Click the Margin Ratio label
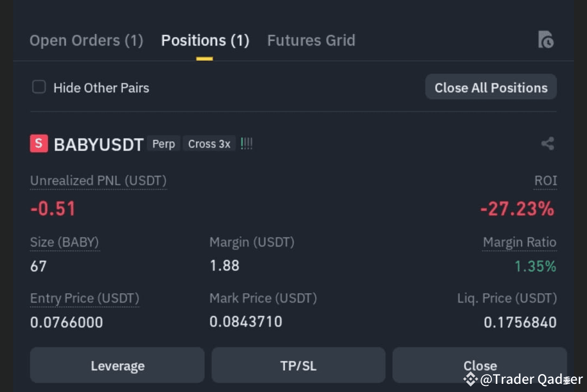This screenshot has height=392, width=587. click(520, 242)
